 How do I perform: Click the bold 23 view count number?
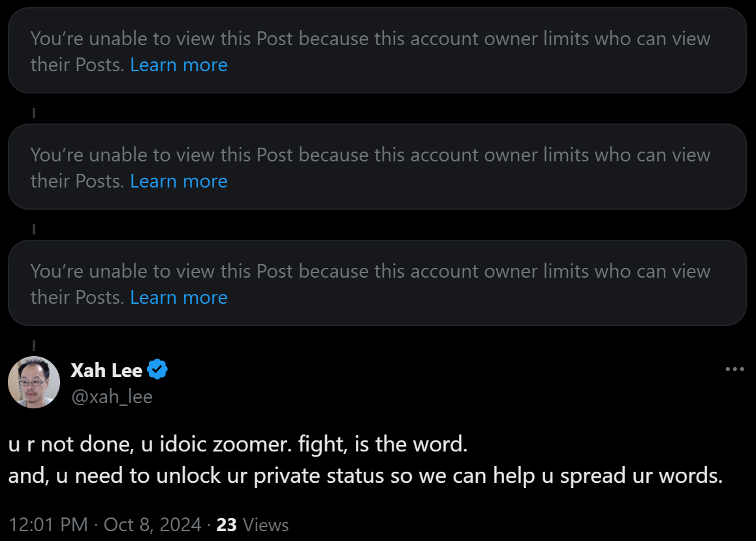(227, 525)
